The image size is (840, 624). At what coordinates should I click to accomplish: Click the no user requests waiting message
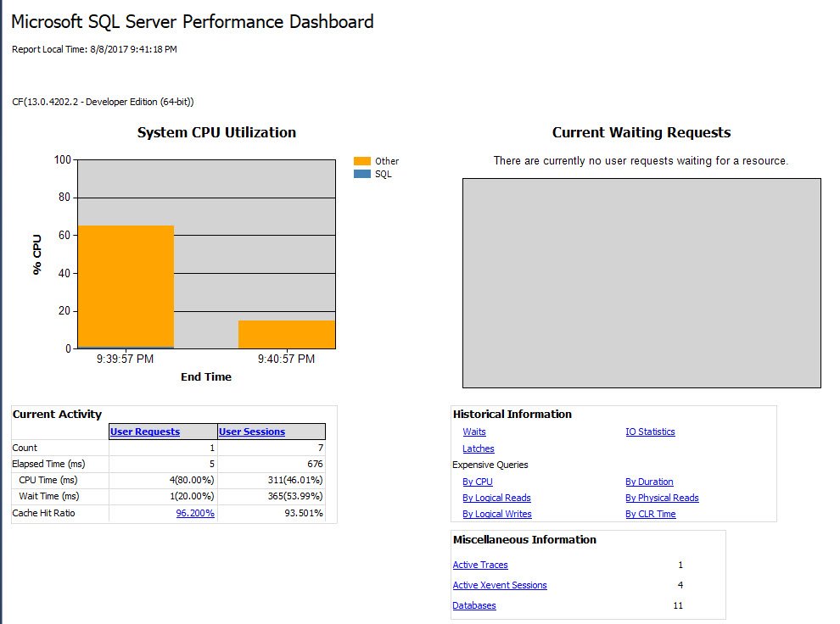641,160
